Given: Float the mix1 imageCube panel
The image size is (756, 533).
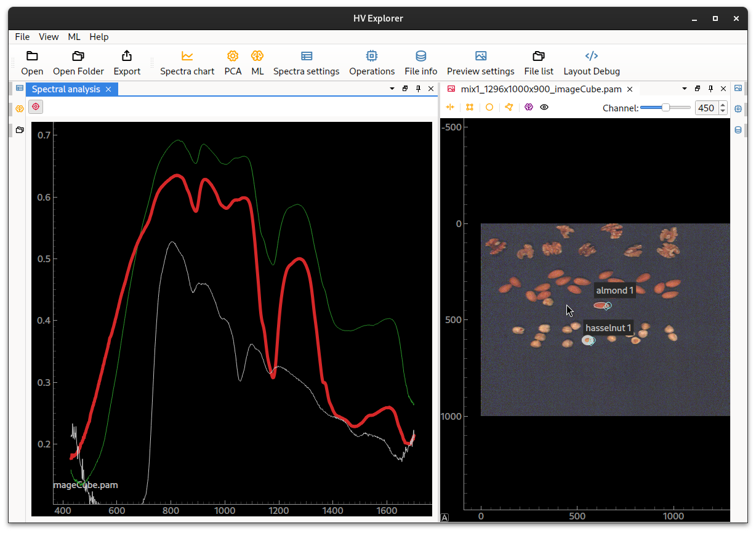Looking at the screenshot, I should pyautogui.click(x=698, y=89).
